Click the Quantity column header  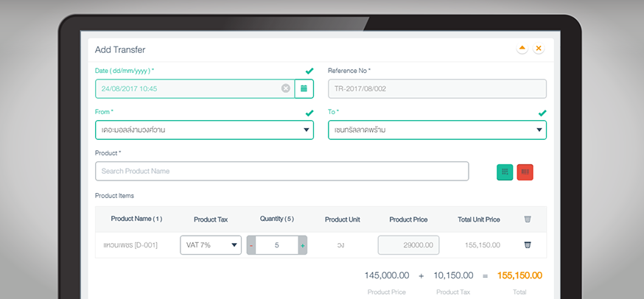[276, 219]
